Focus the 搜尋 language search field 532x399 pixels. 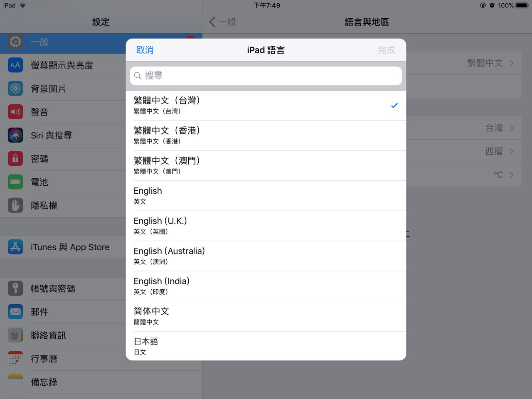266,76
